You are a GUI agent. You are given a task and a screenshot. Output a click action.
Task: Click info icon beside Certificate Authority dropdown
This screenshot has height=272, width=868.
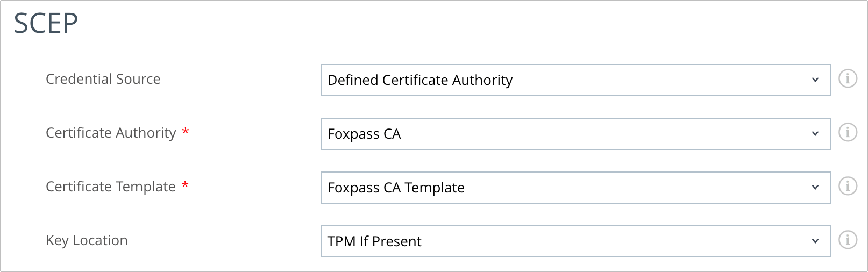pos(848,132)
